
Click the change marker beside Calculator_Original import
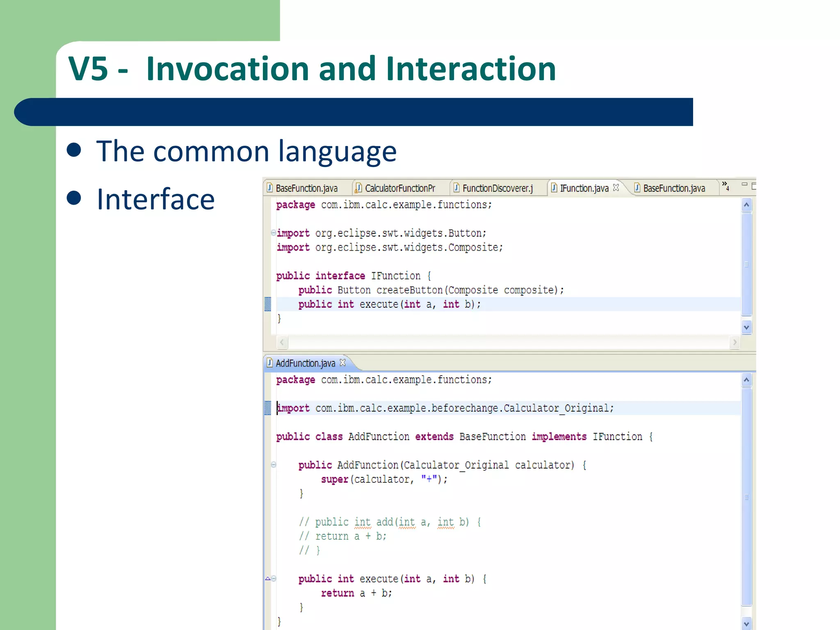coord(268,408)
